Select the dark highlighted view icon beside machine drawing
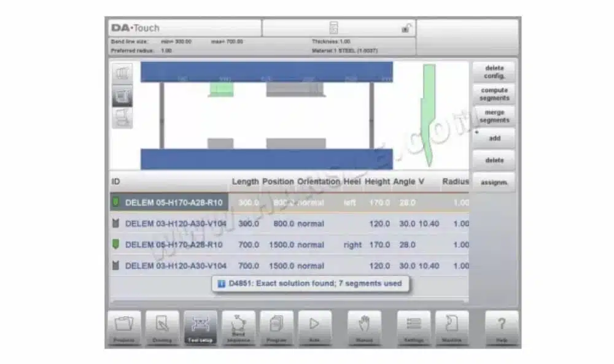This screenshot has height=364, width=614. point(122,96)
